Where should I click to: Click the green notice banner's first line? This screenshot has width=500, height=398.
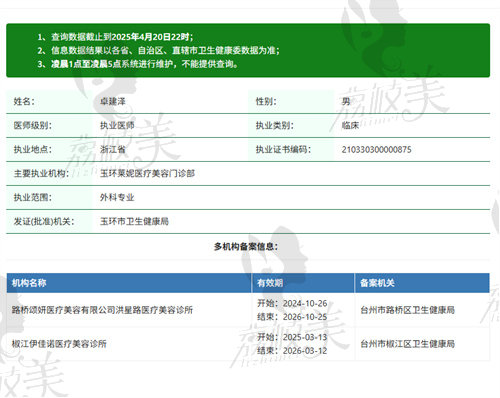[115, 37]
